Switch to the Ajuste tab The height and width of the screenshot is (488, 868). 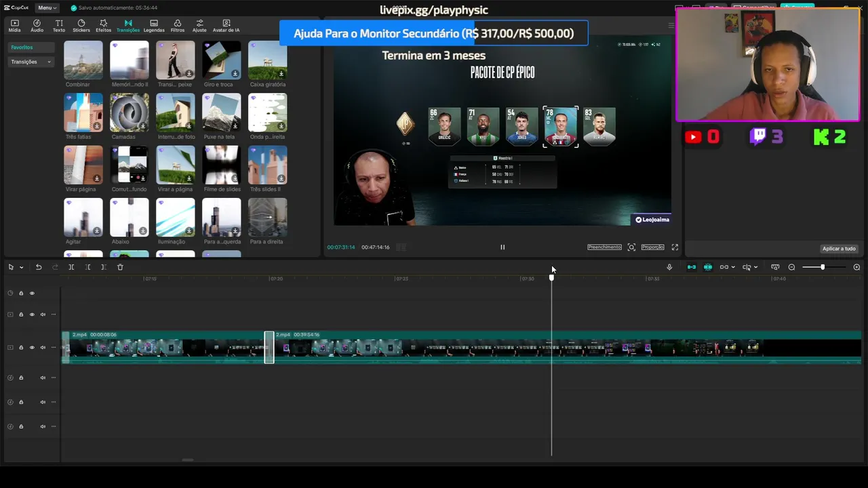[199, 26]
